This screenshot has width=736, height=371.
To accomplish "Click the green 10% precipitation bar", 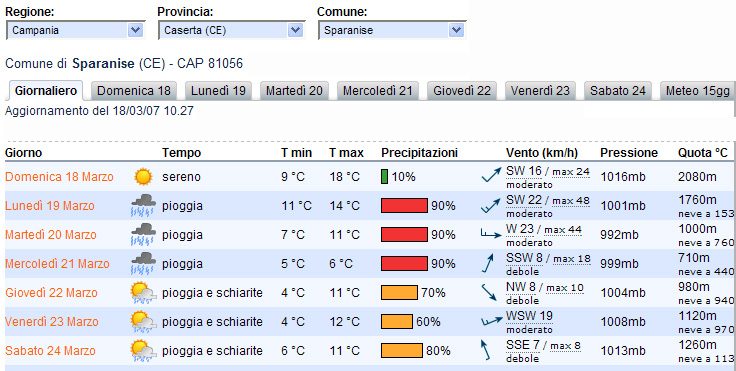I will (x=384, y=177).
